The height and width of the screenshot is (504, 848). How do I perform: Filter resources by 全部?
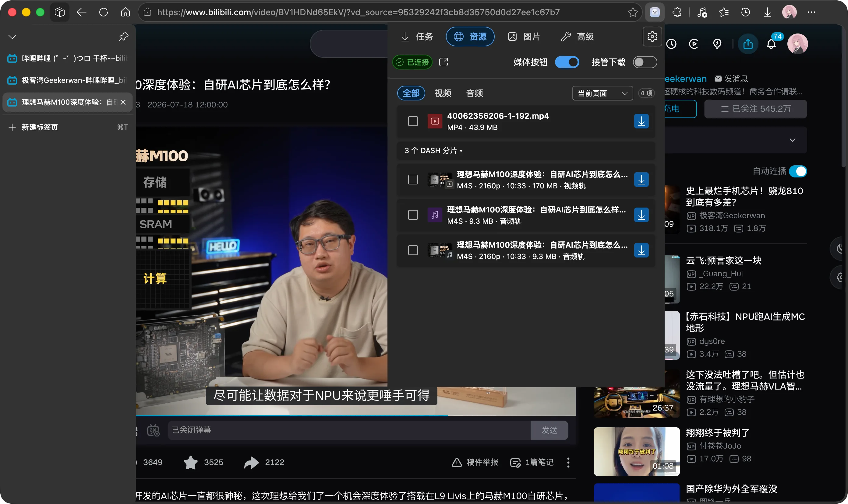pos(411,93)
